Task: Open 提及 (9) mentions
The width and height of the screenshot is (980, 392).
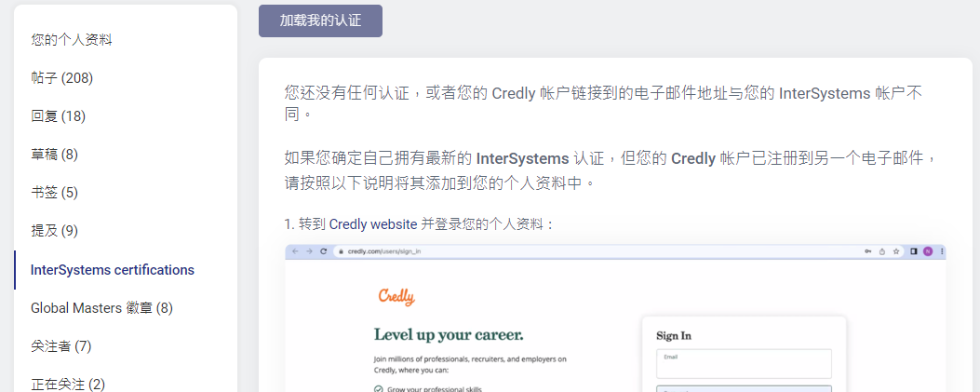Action: pos(54,230)
